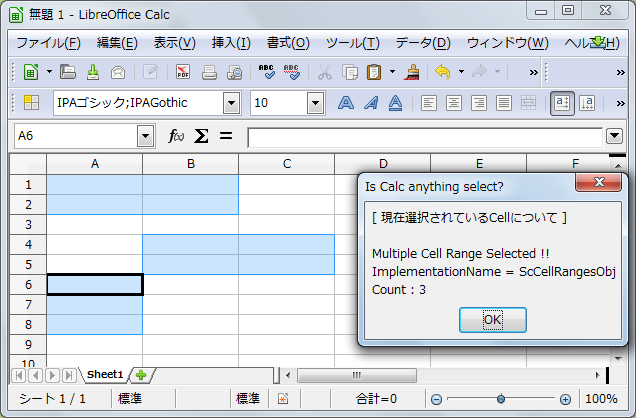Click the Name Box showing A6
Viewport: 636px width, 418px height.
(x=76, y=136)
